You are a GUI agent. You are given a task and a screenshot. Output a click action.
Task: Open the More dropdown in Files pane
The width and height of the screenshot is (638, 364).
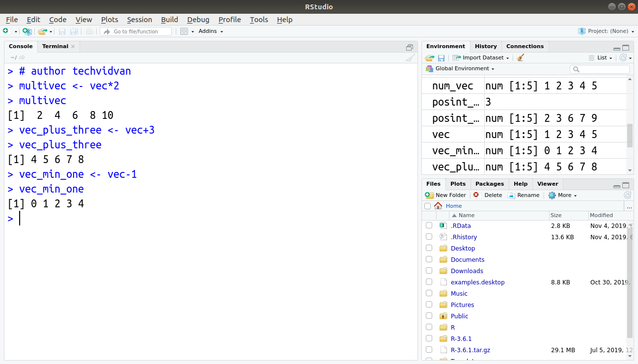point(562,195)
